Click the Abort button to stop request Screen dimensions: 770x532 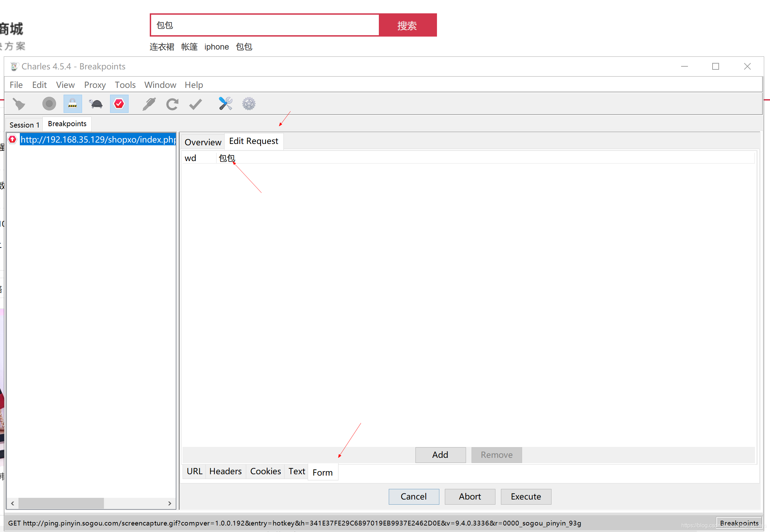[470, 496]
